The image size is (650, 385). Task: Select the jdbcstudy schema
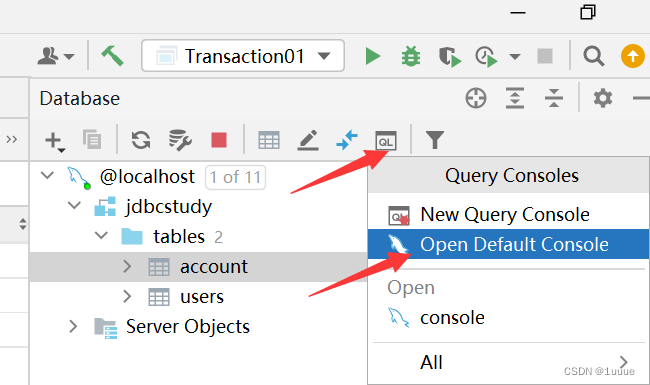(x=168, y=207)
